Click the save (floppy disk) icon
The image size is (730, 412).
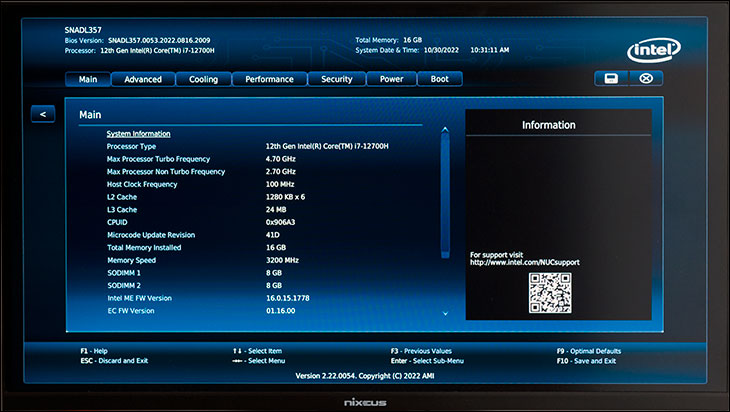pos(611,79)
